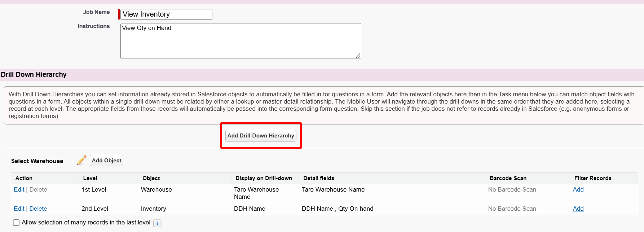Add a filter for the Inventory row
The width and height of the screenshot is (644, 232).
pyautogui.click(x=578, y=209)
